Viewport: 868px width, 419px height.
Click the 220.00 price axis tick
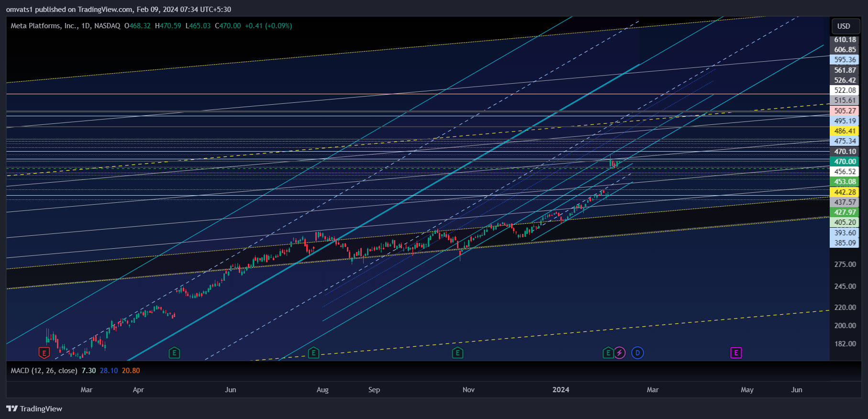(x=845, y=308)
